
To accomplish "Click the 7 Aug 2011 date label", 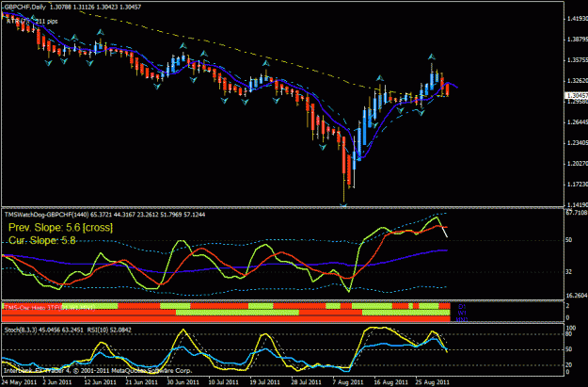I will tap(348, 382).
